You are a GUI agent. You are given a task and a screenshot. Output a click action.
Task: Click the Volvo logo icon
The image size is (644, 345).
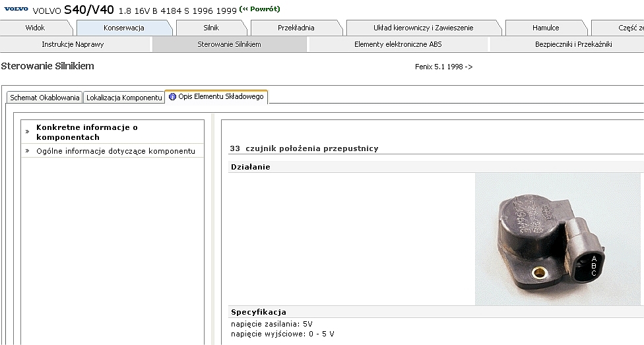pyautogui.click(x=16, y=9)
